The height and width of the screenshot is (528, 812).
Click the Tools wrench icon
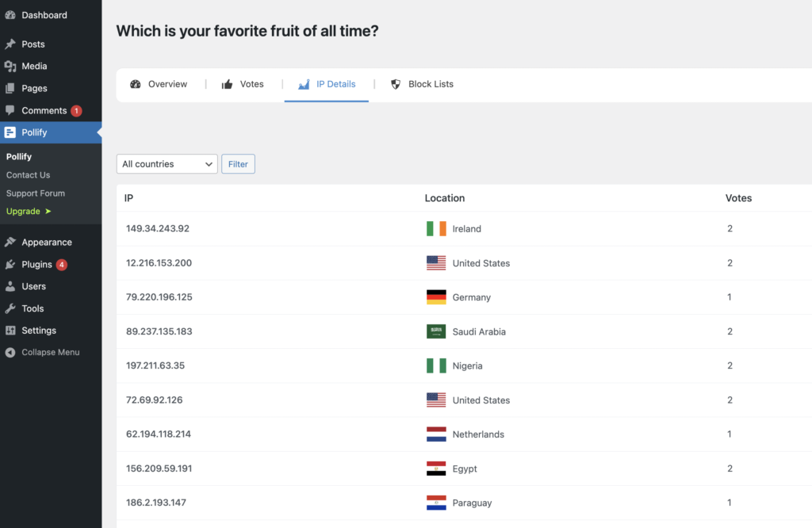tap(10, 308)
